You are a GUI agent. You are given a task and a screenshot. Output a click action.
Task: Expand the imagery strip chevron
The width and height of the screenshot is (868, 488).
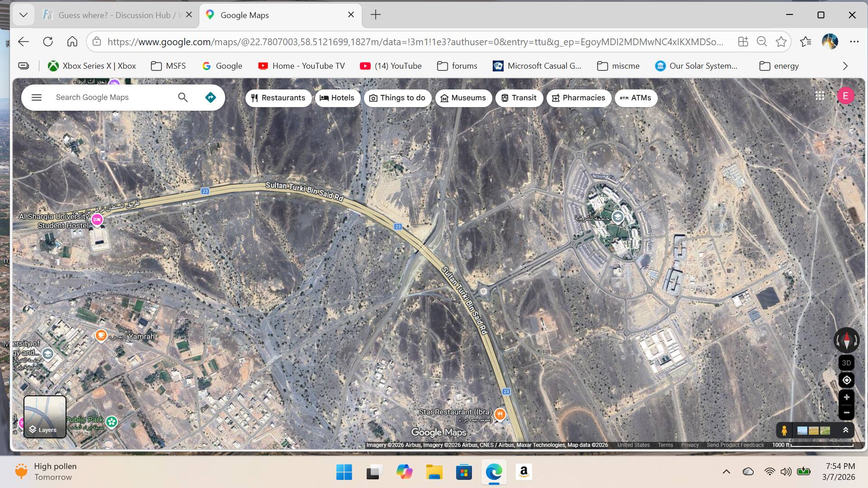tap(845, 430)
